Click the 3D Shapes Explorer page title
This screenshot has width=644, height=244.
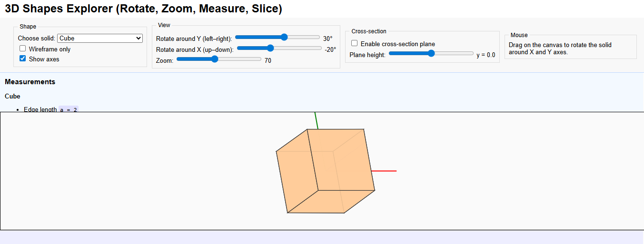(x=143, y=9)
